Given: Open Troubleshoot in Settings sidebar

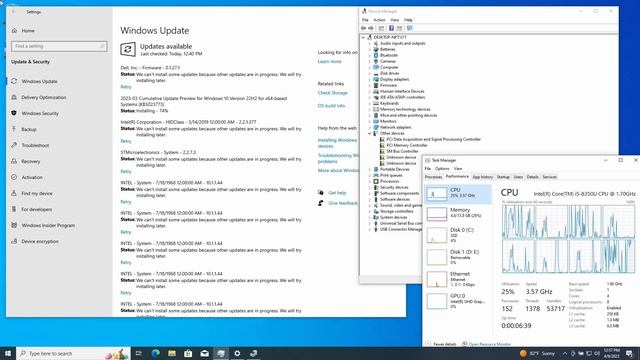Looking at the screenshot, I should pyautogui.click(x=35, y=145).
